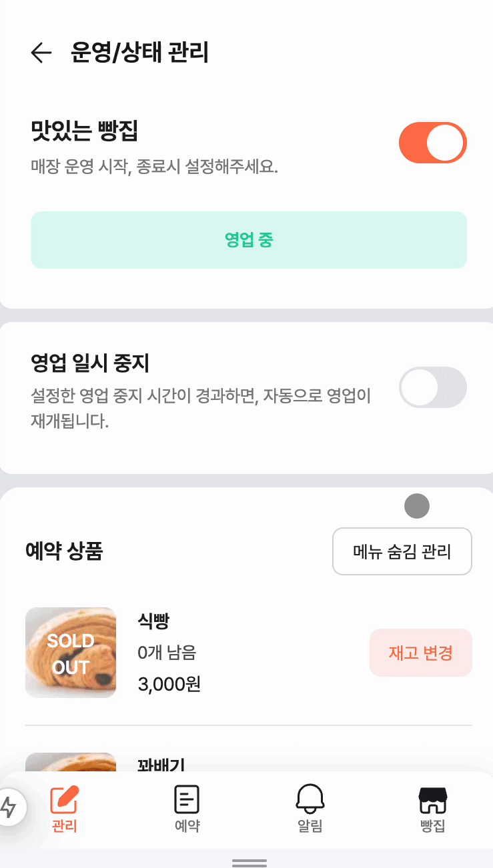This screenshot has height=868, width=493.
Task: Tap the 영업 중 status banner
Action: (249, 240)
